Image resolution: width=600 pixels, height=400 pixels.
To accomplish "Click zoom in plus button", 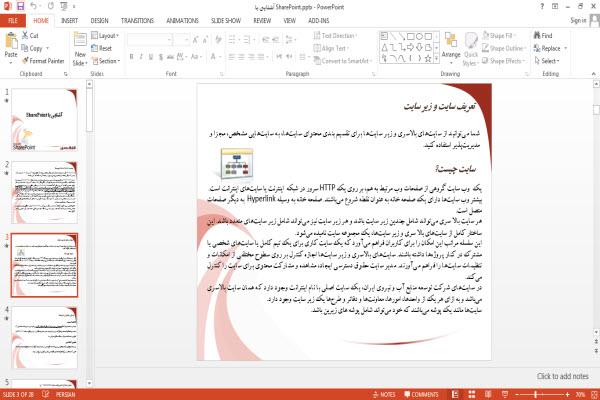I will coord(567,394).
